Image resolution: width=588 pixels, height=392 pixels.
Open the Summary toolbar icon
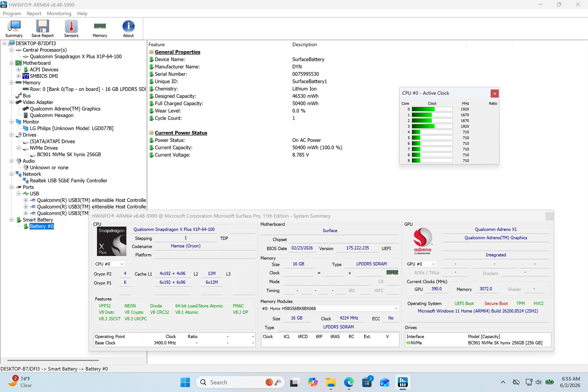14,29
